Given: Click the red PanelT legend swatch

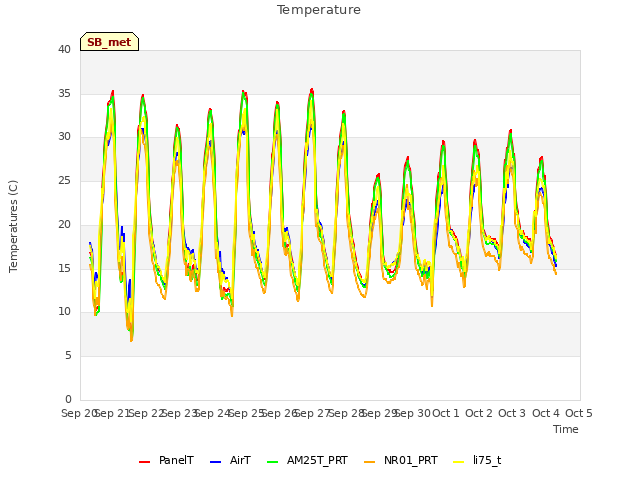Looking at the screenshot, I should tap(144, 462).
